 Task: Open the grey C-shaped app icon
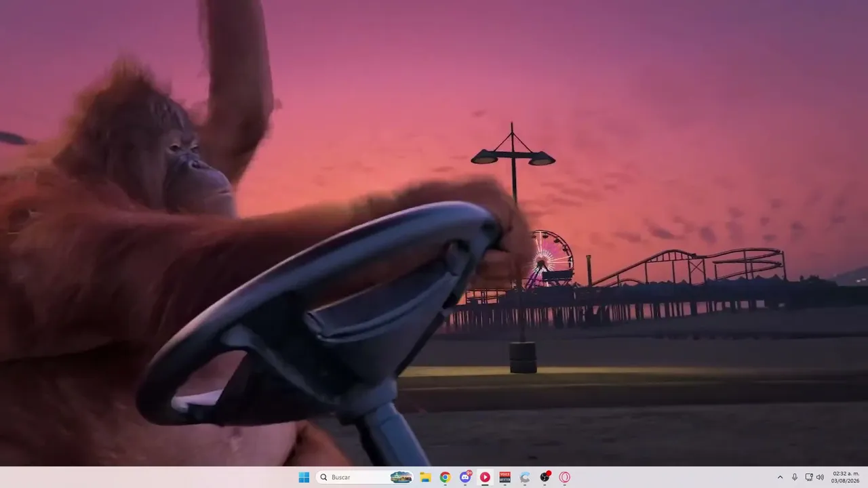[525, 477]
